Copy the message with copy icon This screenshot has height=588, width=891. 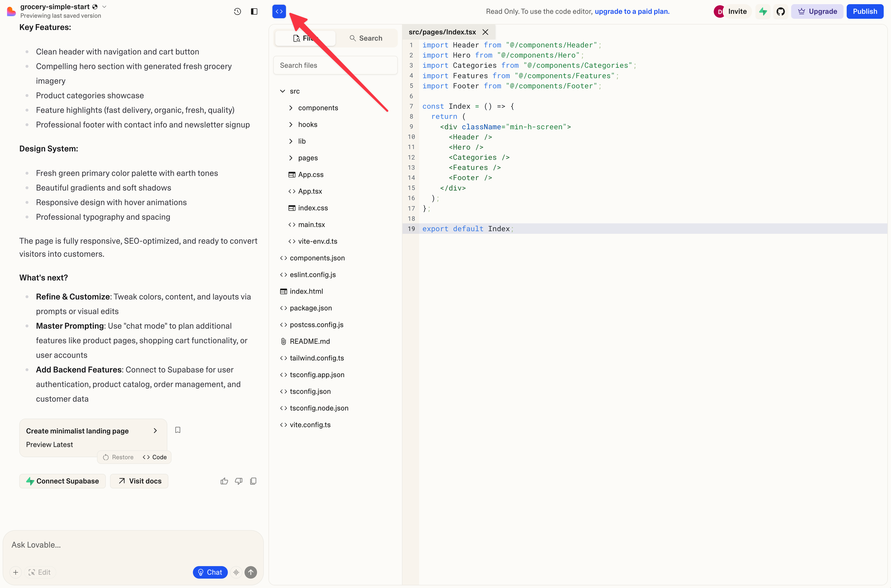click(x=253, y=481)
